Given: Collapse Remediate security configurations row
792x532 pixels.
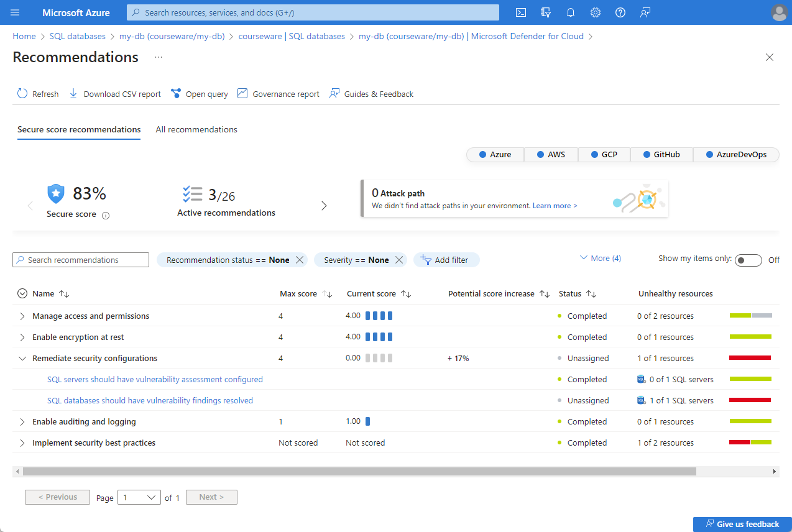Looking at the screenshot, I should point(22,359).
